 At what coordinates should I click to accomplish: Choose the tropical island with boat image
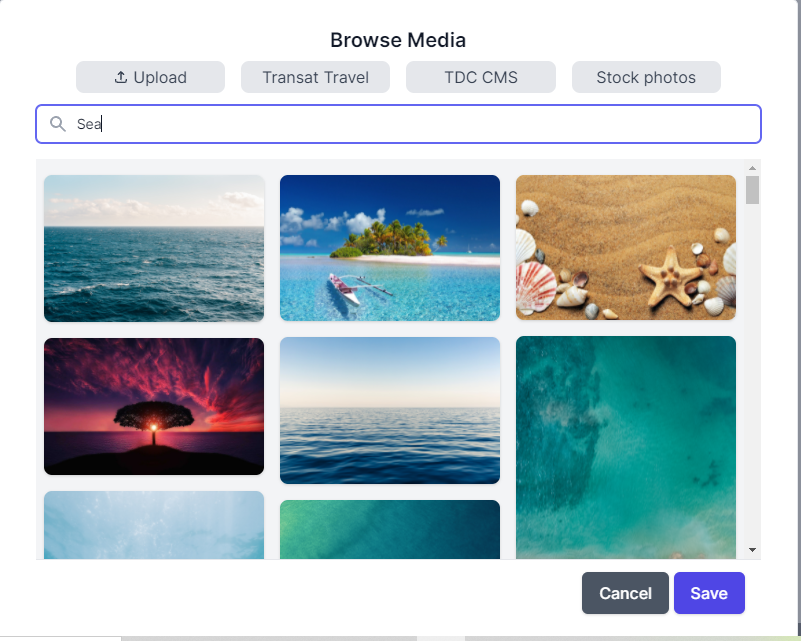pyautogui.click(x=389, y=248)
